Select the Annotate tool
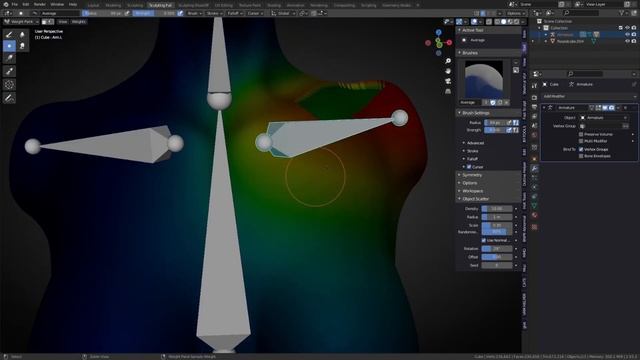The width and height of the screenshot is (640, 360). [9, 98]
